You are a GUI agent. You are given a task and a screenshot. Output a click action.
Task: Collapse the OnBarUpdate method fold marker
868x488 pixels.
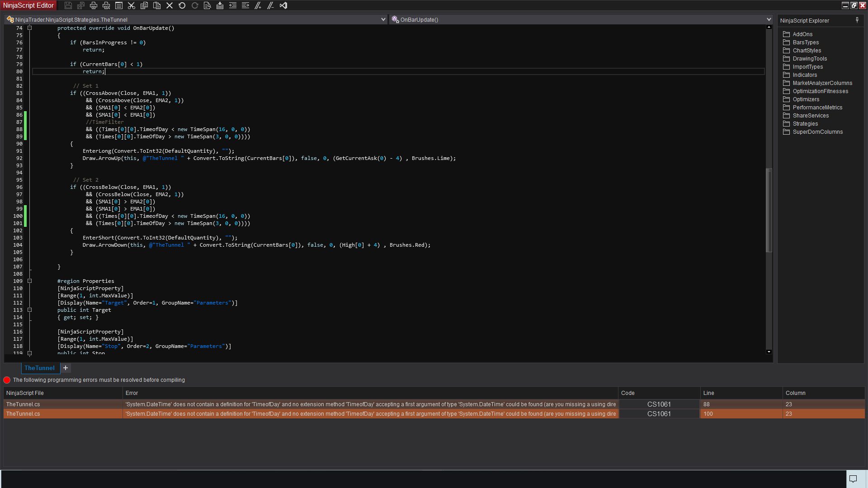click(x=30, y=28)
